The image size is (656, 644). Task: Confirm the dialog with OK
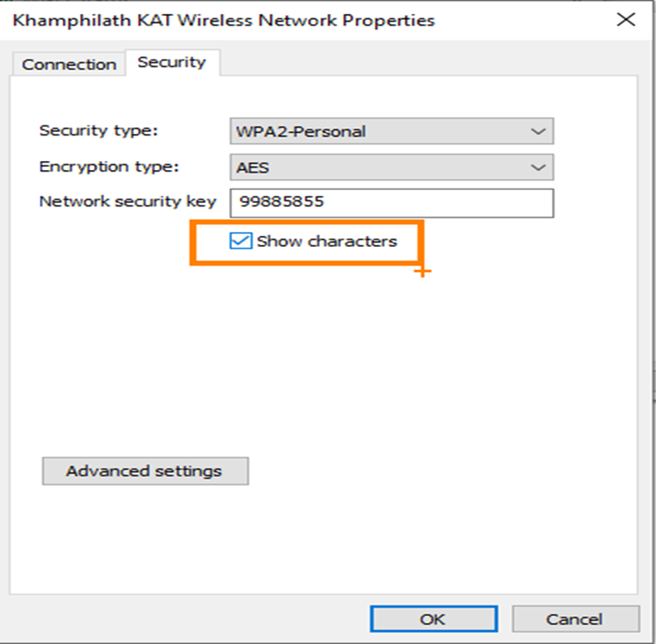433,618
